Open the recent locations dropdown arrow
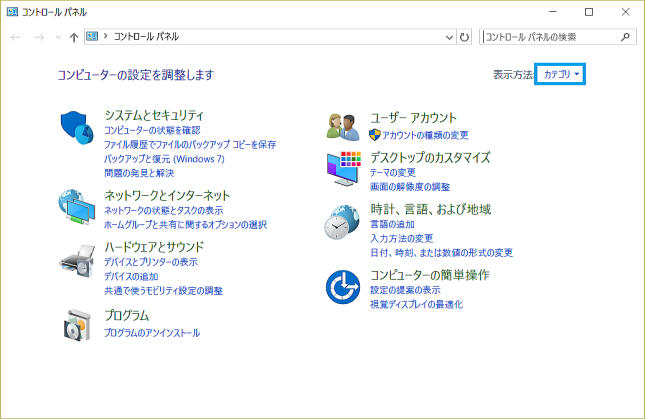 [58, 37]
